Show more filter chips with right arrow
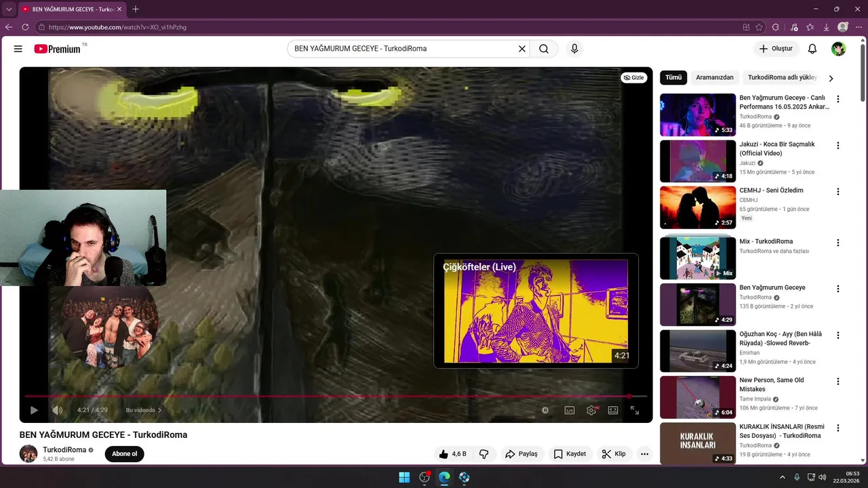The image size is (868, 488). (831, 79)
